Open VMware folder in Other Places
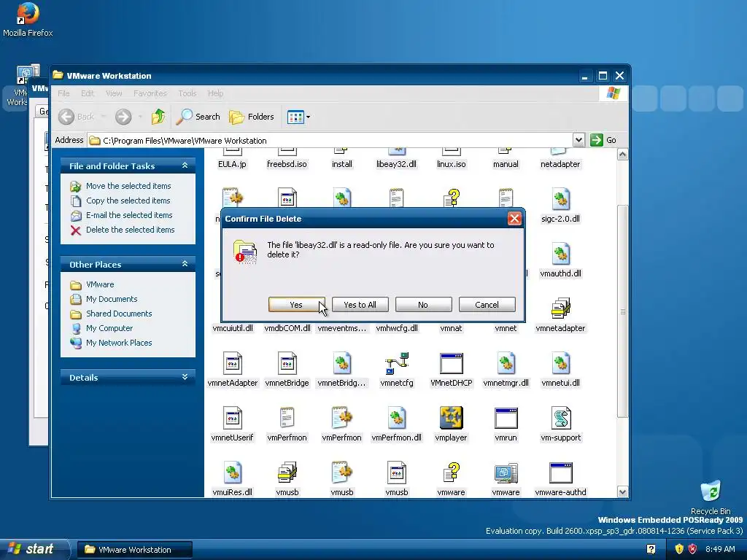The image size is (747, 560). 100,284
